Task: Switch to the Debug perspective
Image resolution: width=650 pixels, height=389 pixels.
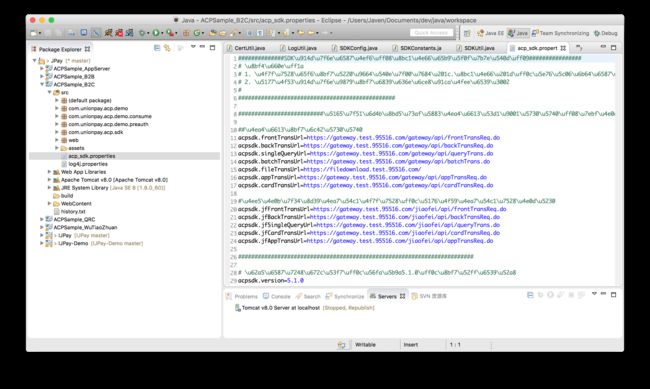Action: click(606, 33)
